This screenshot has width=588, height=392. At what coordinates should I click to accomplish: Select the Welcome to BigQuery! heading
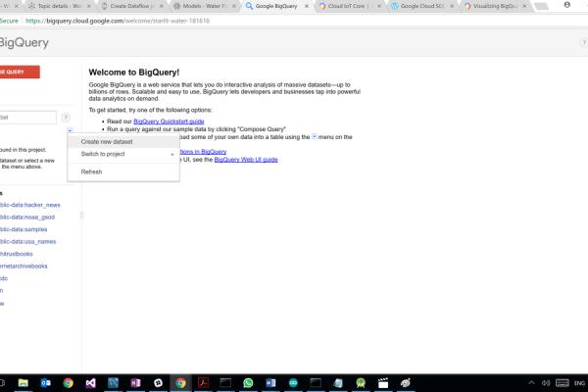[x=134, y=73]
